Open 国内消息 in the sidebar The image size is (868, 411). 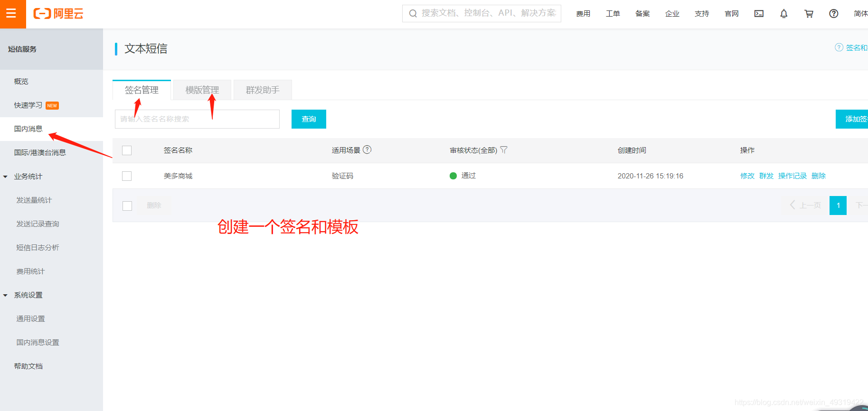28,129
